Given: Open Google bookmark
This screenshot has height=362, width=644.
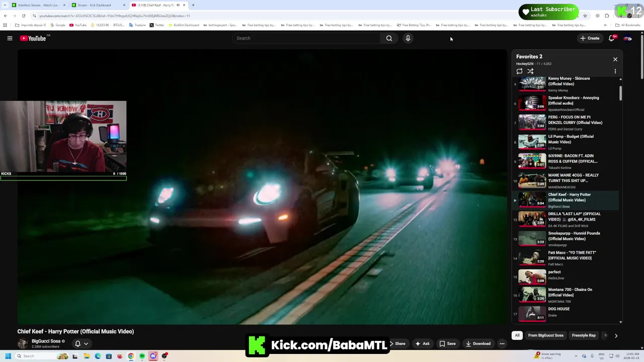Looking at the screenshot, I should pos(58,25).
